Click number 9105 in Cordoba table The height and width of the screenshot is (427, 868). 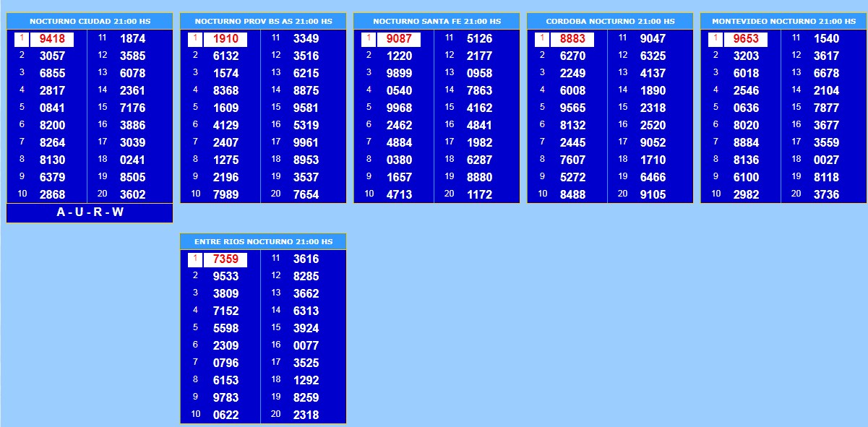coord(653,194)
